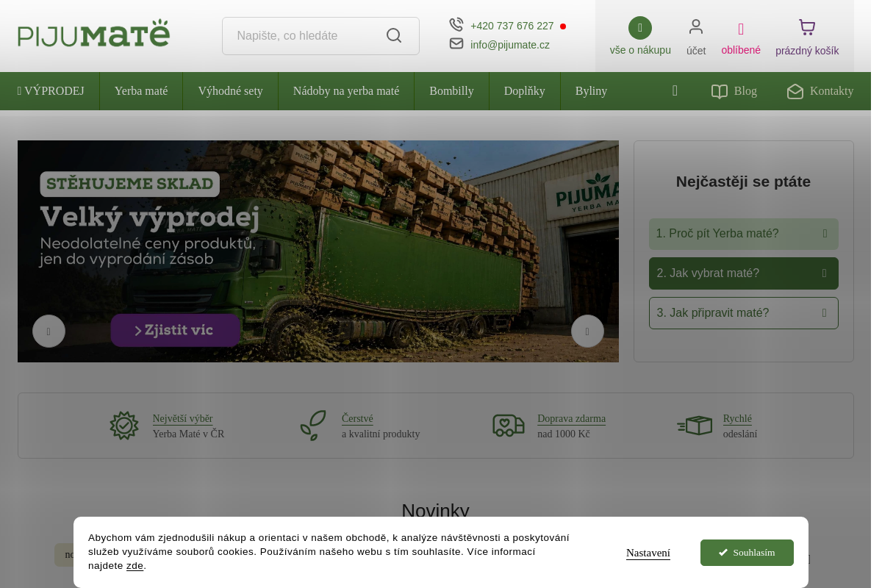Click the free delivery truck icon
Viewport: 882px width, 588px height.
509,426
